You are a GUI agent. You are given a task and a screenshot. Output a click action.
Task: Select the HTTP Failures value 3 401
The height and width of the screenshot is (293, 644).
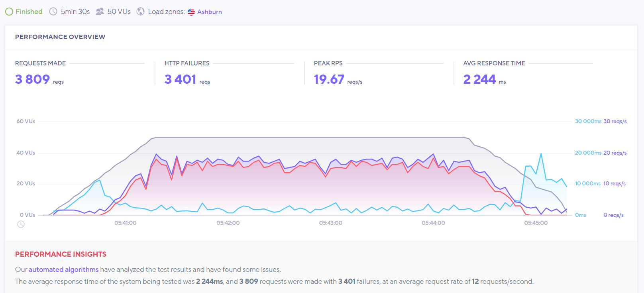[x=180, y=79]
